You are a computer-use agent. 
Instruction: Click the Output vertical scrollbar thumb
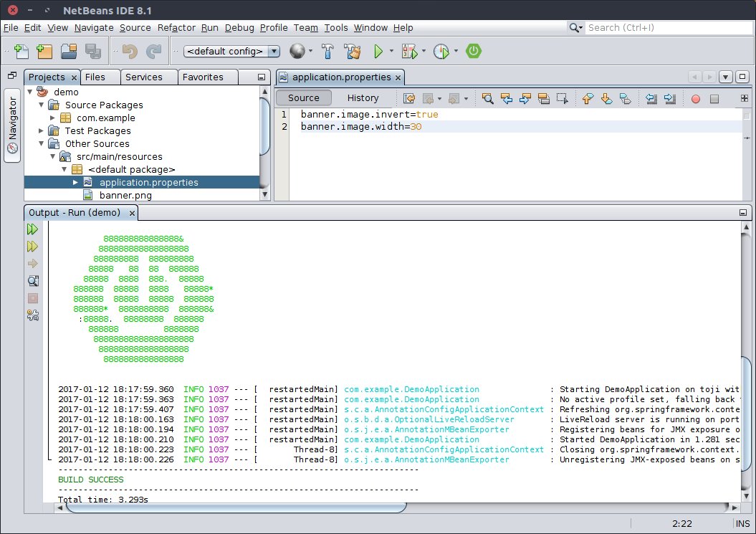point(747,415)
